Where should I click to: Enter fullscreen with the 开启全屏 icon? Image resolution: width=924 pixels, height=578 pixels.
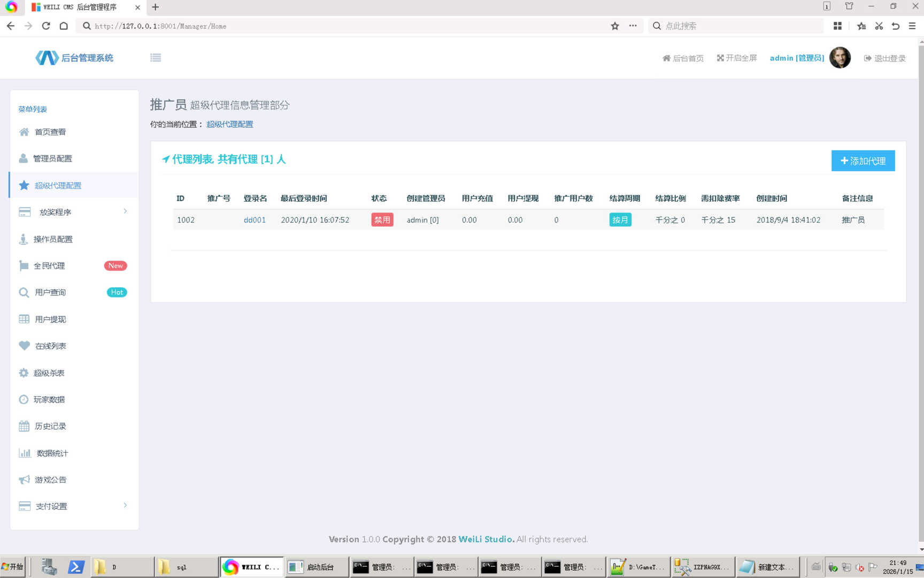pos(720,58)
